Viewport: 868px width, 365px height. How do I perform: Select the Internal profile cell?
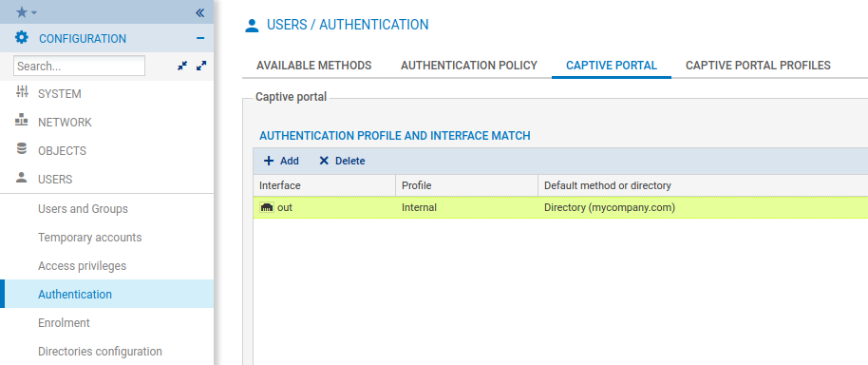click(x=466, y=208)
